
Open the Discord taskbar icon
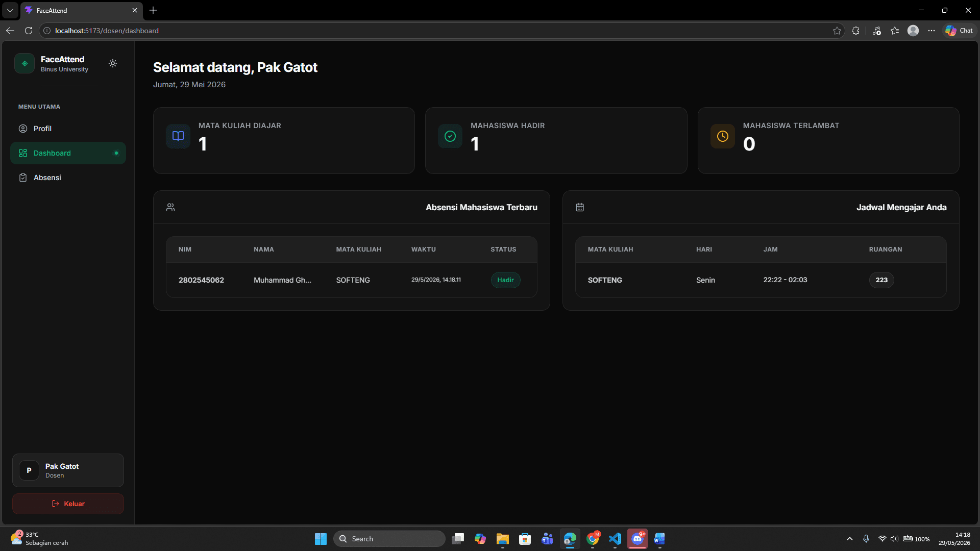638,539
